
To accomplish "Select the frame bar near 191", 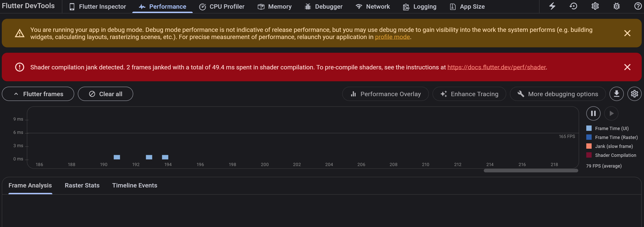I will pyautogui.click(x=117, y=157).
